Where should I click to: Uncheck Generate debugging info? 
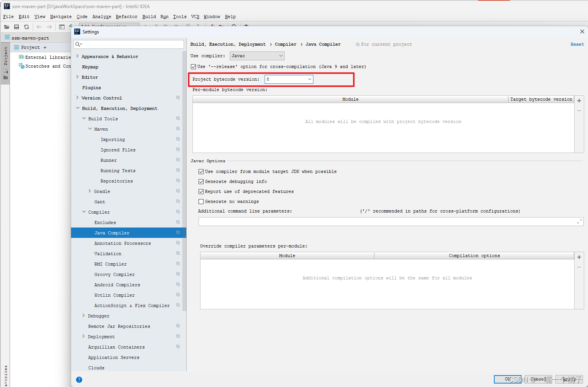pos(201,181)
